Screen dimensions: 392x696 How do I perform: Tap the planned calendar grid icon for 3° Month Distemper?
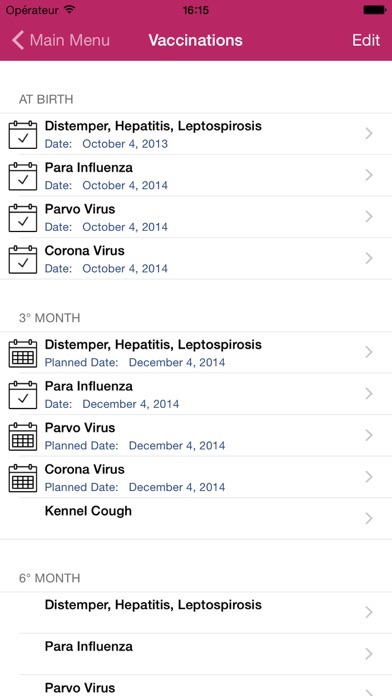click(23, 353)
